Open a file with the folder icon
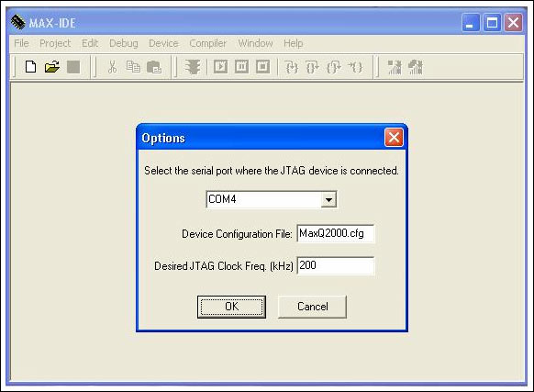The image size is (534, 392). 51,67
